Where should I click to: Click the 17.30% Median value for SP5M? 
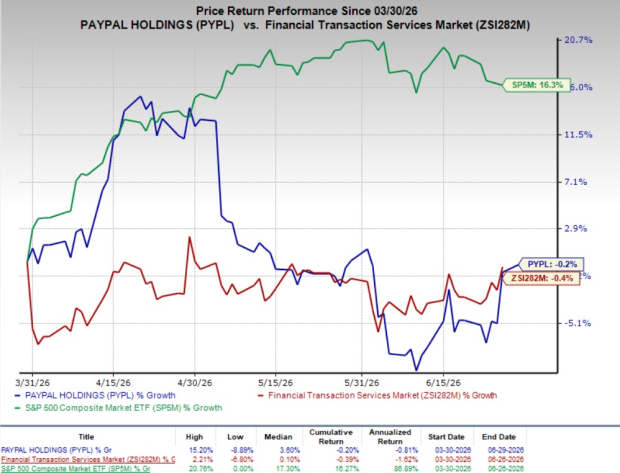pos(289,469)
